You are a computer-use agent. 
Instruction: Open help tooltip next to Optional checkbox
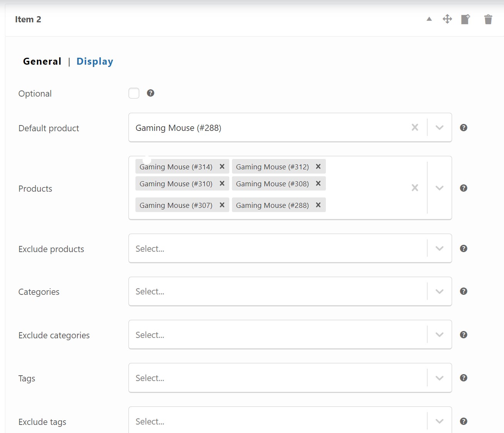150,93
